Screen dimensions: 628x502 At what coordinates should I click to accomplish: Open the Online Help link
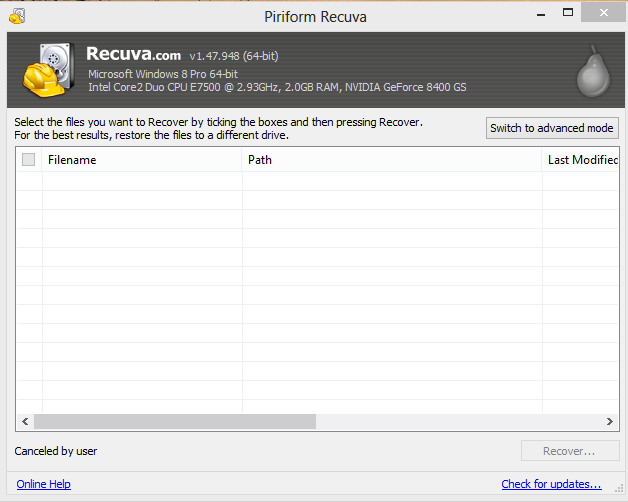[44, 484]
